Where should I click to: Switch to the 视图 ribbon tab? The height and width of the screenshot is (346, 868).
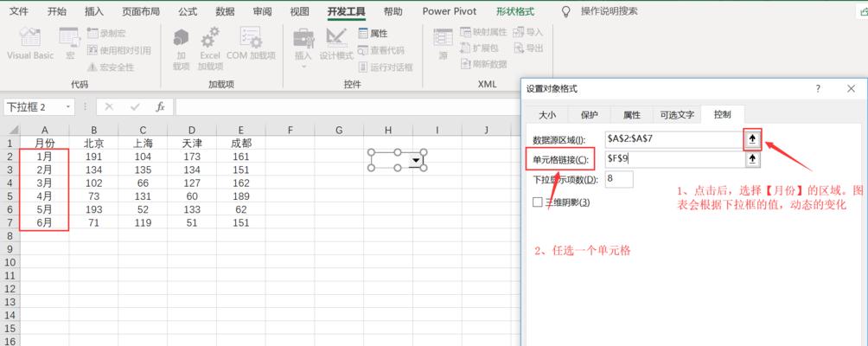[299, 11]
